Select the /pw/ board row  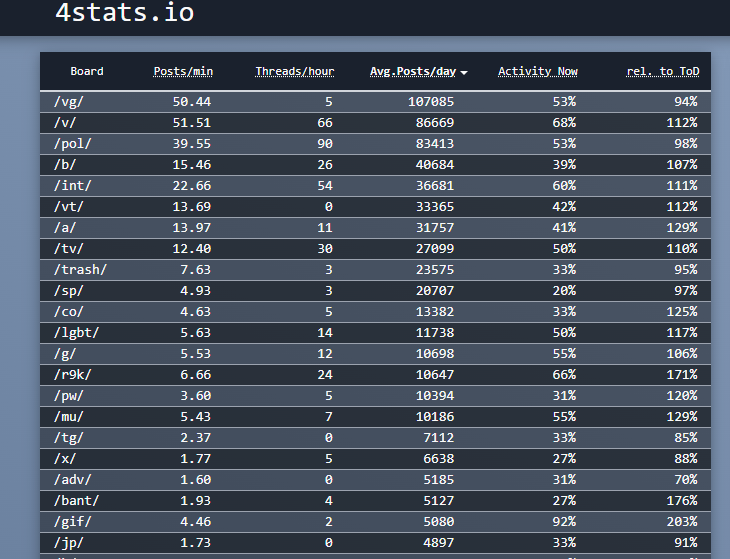pos(375,396)
